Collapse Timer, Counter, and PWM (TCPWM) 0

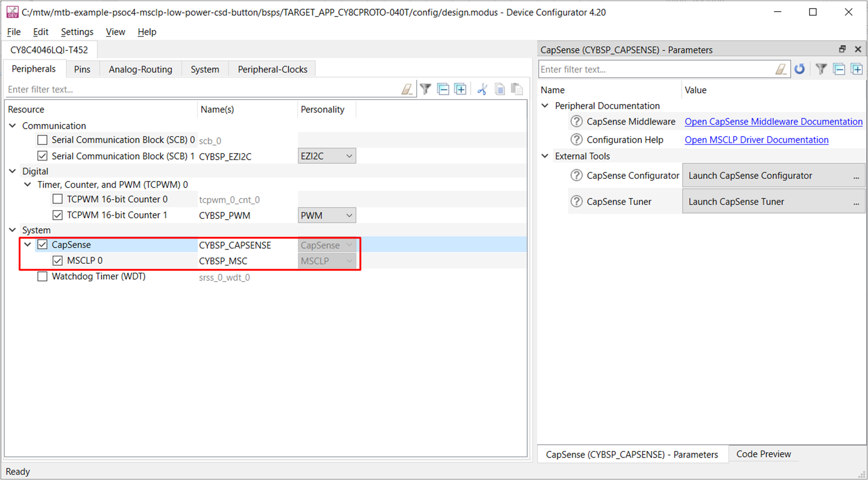(28, 185)
